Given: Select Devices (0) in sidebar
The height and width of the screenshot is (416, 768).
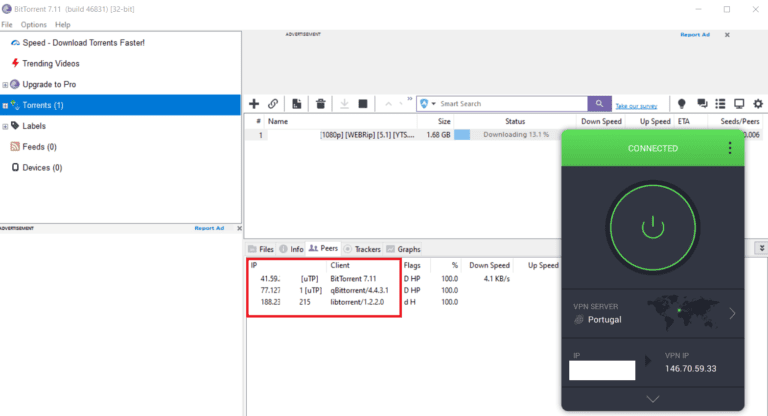Looking at the screenshot, I should pyautogui.click(x=42, y=168).
